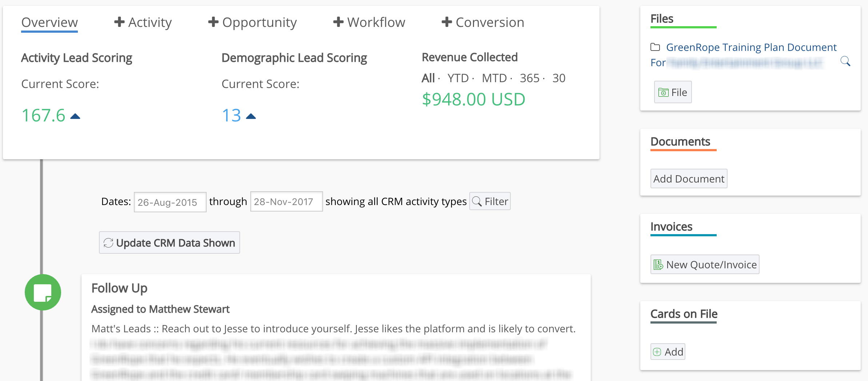This screenshot has height=381, width=868.
Task: Switch to the Workflow tab
Action: coord(369,22)
